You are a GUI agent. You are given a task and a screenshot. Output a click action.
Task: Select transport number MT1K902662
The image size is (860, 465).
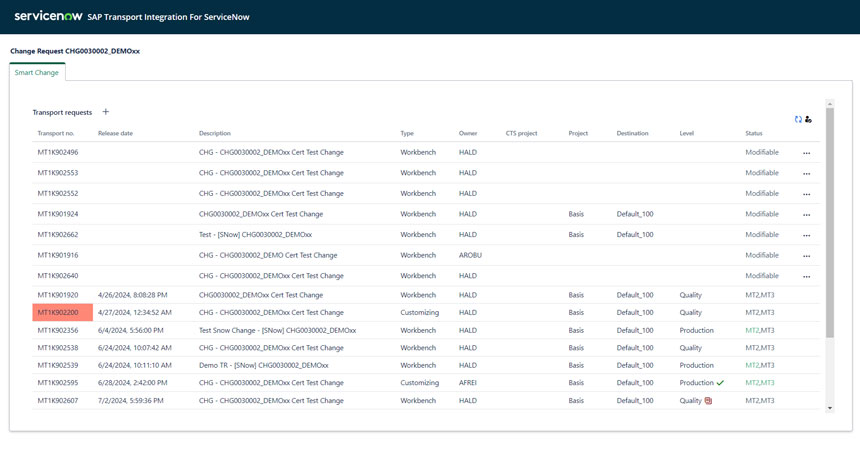point(58,235)
